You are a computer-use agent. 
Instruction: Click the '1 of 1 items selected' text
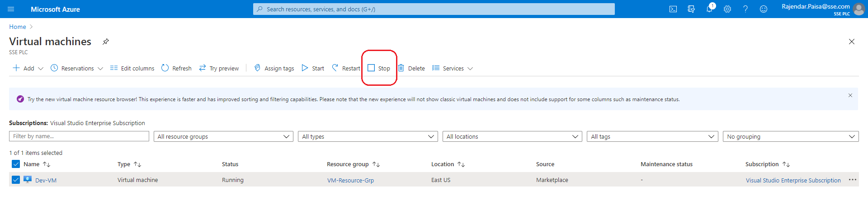coord(36,153)
